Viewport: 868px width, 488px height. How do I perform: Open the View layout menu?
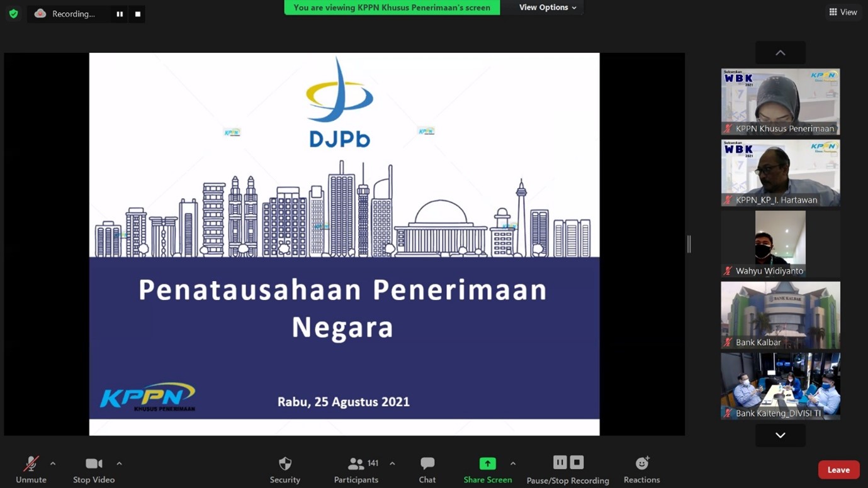[843, 12]
